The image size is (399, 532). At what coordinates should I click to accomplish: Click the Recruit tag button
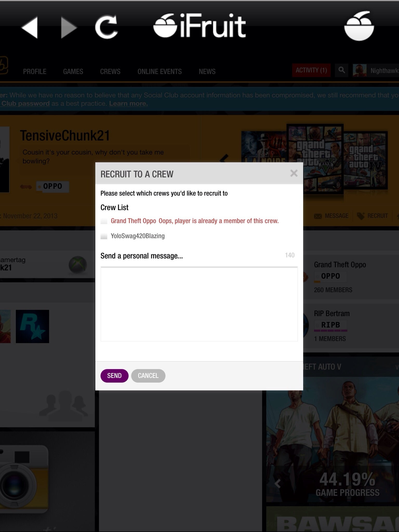(372, 216)
